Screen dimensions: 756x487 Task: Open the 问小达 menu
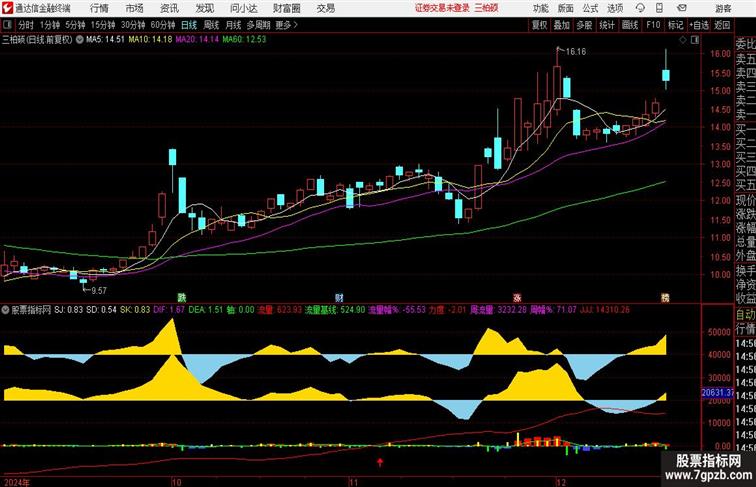point(243,8)
